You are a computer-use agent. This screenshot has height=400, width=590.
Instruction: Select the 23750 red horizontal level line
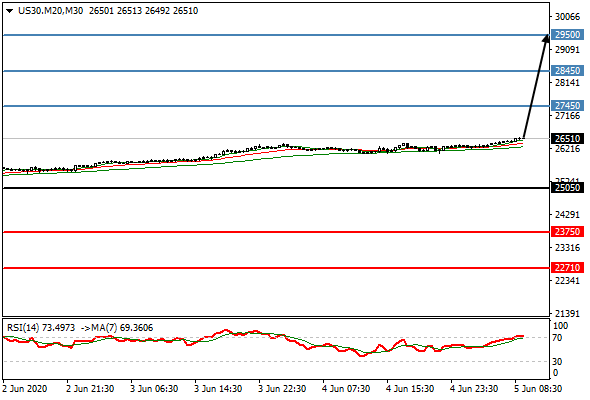(x=276, y=232)
